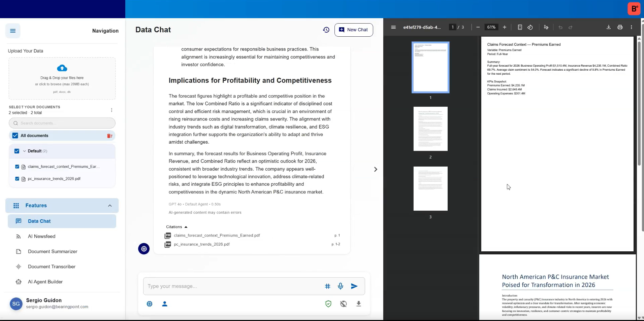
Task: Start a New Chat
Action: click(x=353, y=30)
